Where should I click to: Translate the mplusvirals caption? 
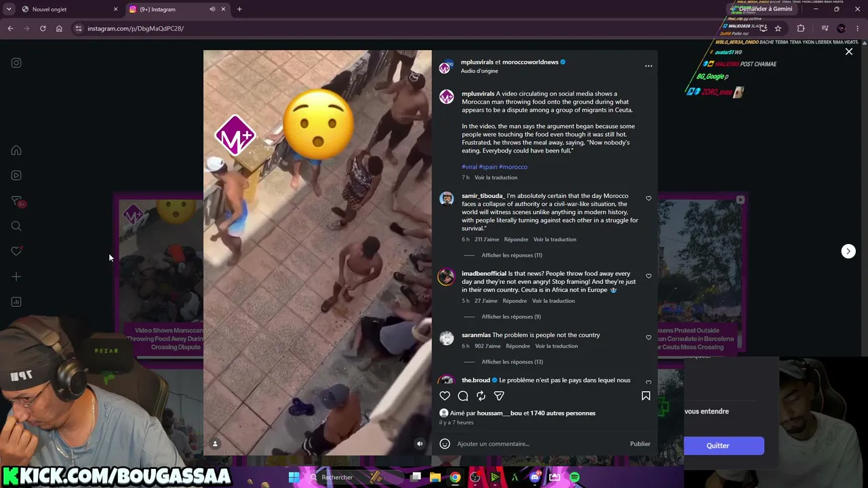pos(496,178)
